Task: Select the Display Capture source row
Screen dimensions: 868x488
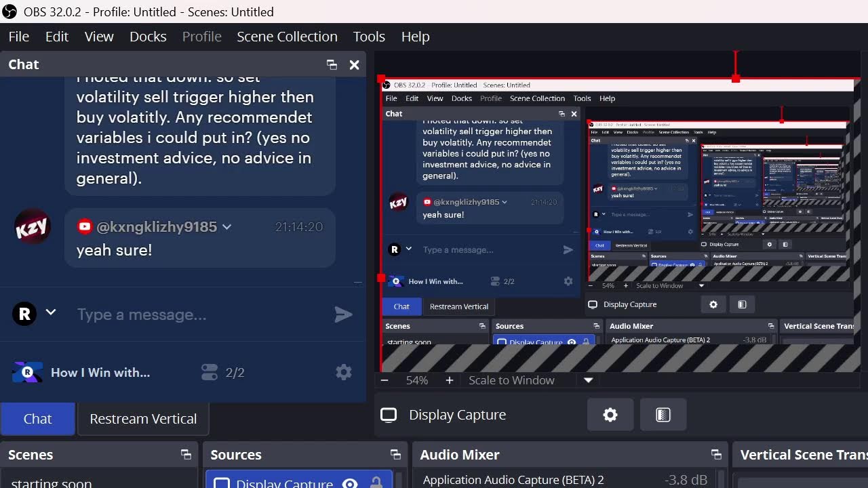Action: pos(299,479)
